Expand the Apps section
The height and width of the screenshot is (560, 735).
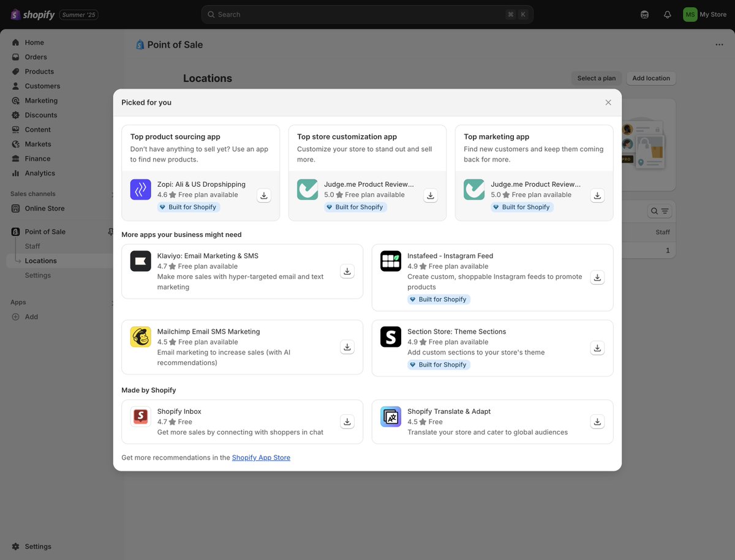[113, 302]
